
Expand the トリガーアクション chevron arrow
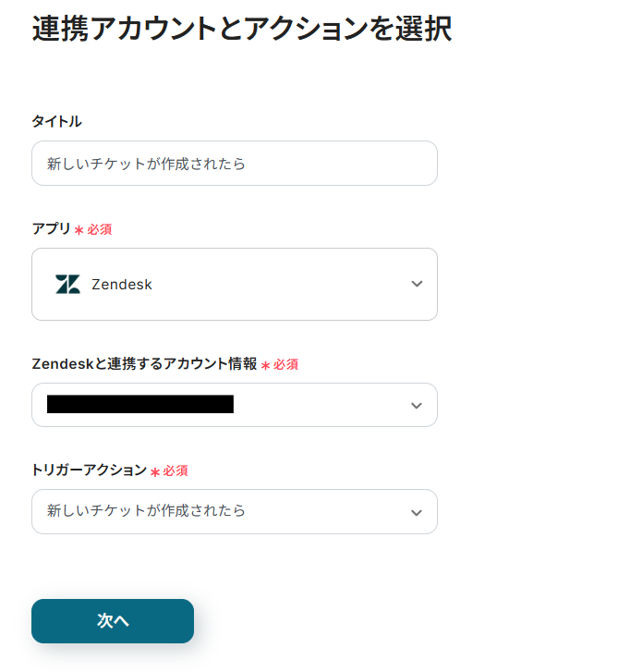click(x=417, y=512)
